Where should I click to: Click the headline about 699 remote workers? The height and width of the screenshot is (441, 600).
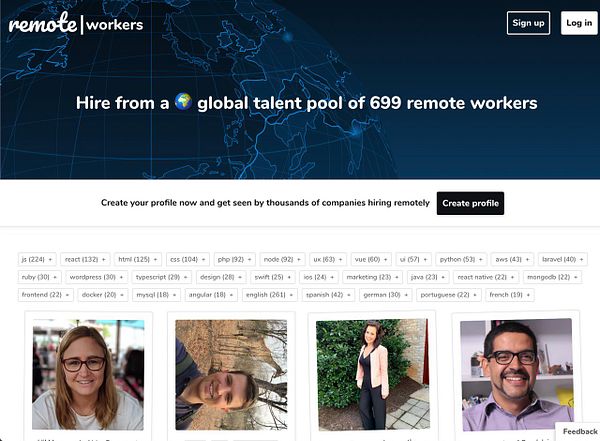pos(307,103)
